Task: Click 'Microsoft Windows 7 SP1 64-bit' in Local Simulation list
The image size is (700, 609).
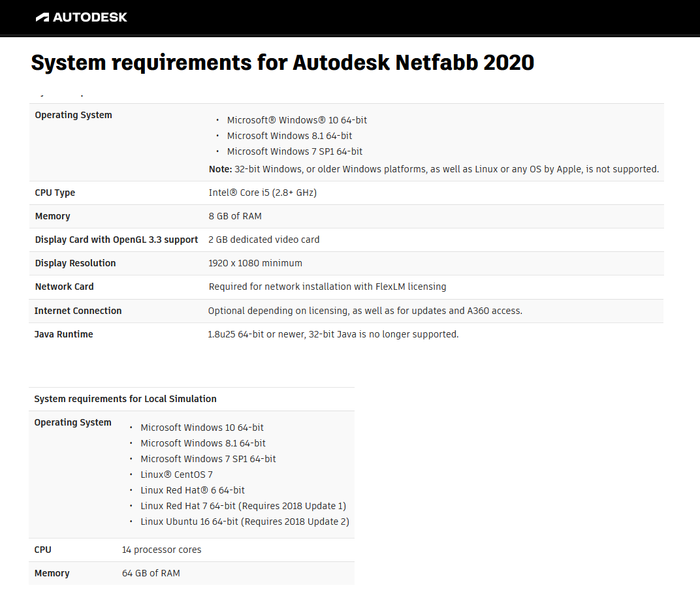Action: click(208, 459)
